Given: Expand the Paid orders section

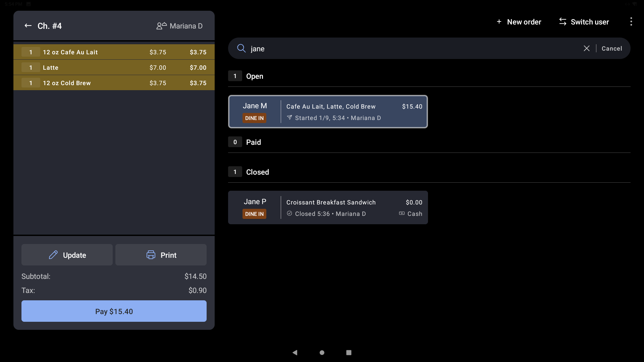Looking at the screenshot, I should 254,142.
